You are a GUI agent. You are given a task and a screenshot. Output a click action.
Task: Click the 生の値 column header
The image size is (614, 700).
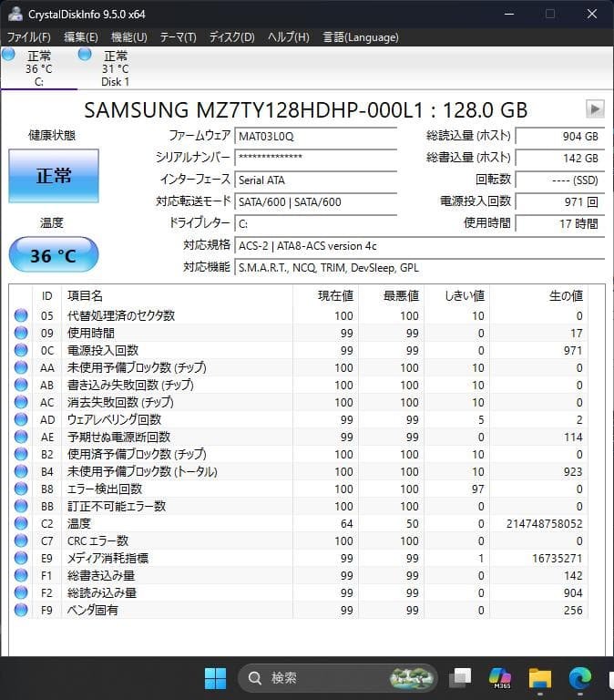(x=566, y=295)
